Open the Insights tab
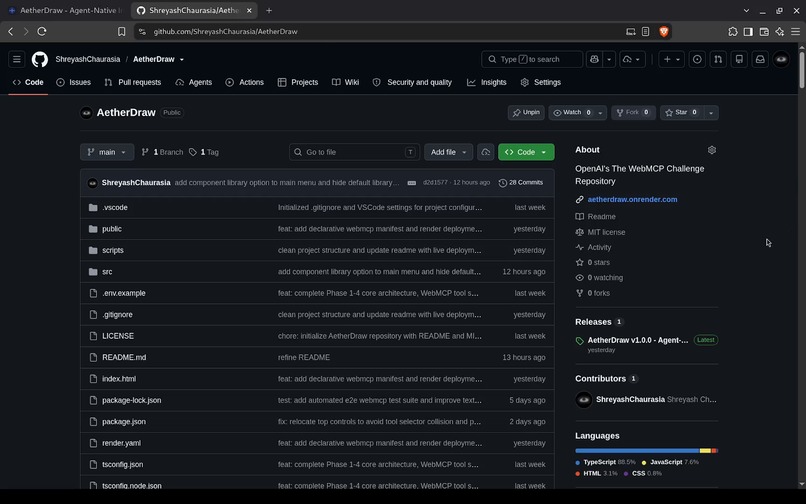The width and height of the screenshot is (806, 504). 487,82
